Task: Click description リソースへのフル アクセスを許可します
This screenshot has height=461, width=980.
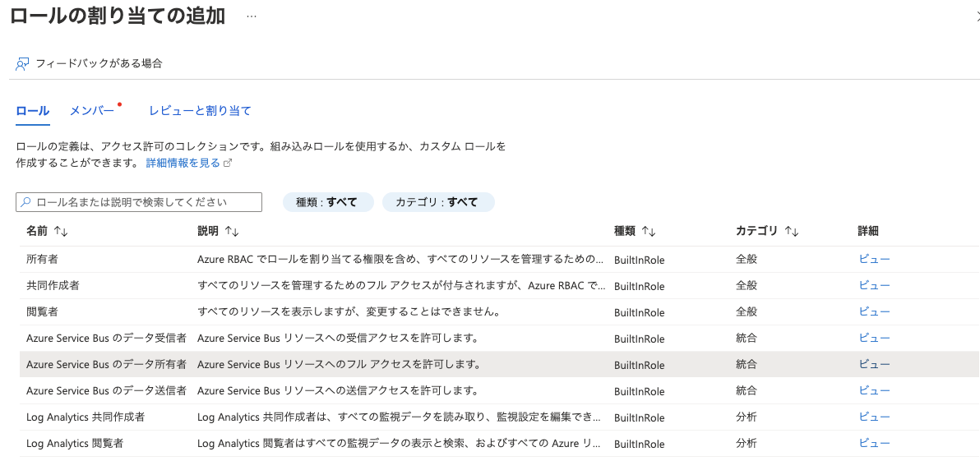Action: pyautogui.click(x=339, y=364)
